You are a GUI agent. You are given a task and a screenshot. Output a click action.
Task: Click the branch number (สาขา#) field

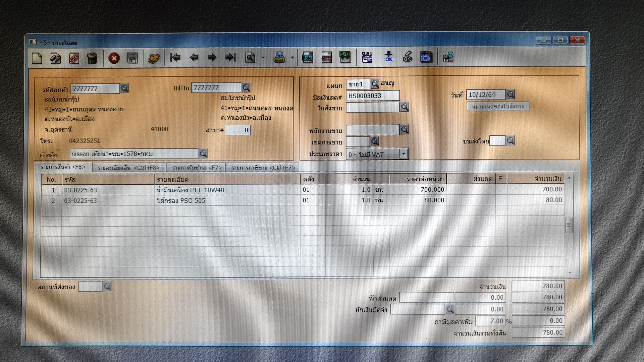coord(237,130)
